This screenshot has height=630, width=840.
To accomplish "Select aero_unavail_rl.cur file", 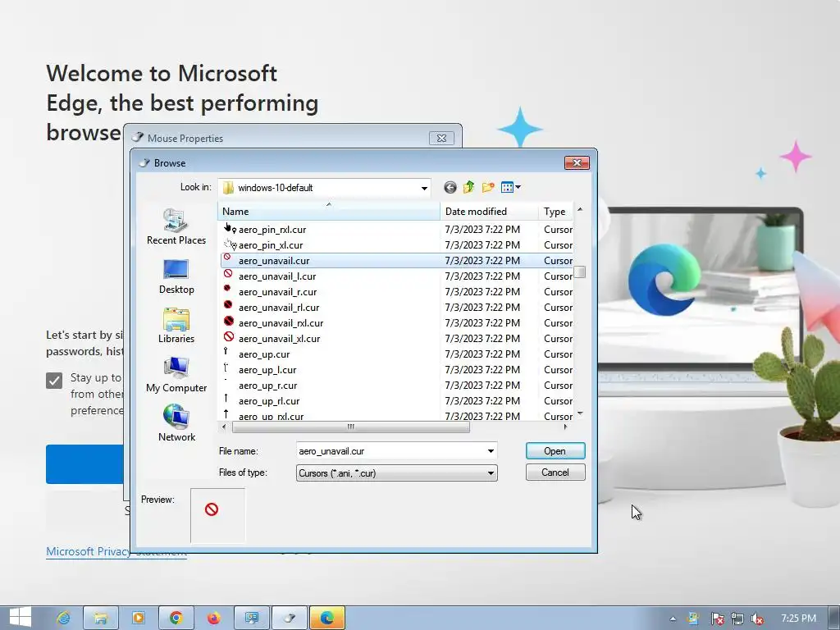I will tap(397, 307).
